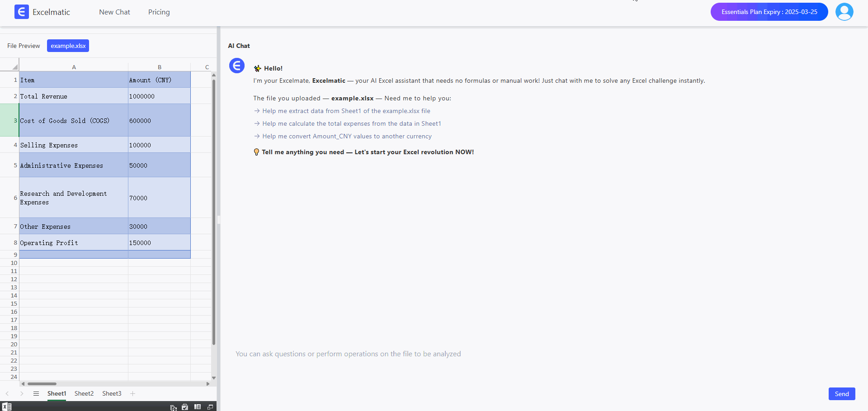The height and width of the screenshot is (411, 868).
Task: Click the spreadsheet horizontal scrollbar thumb
Action: [42, 384]
